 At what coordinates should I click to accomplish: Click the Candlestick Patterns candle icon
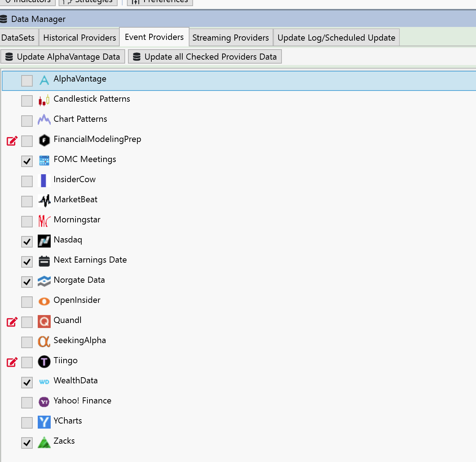point(44,101)
